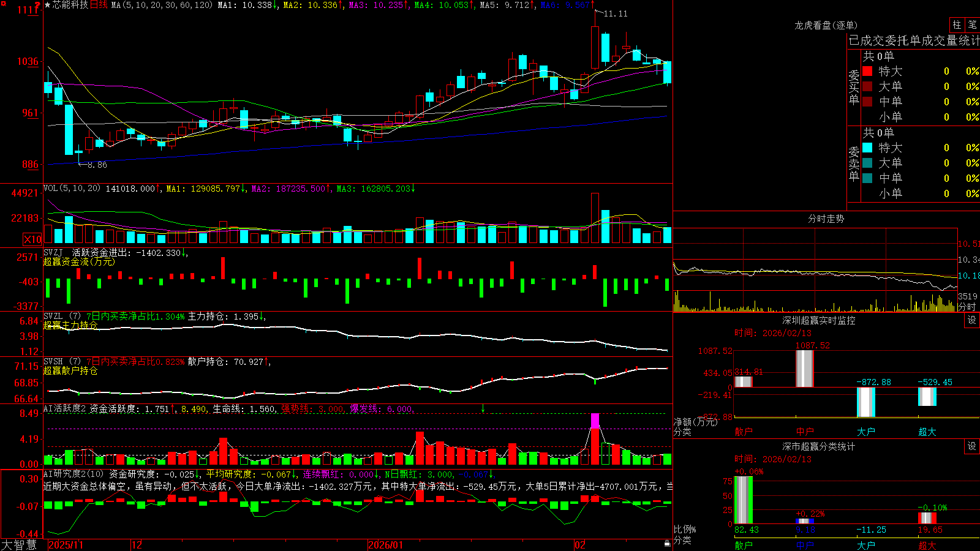
Task: Click the high price label 11.11
Action: pyautogui.click(x=616, y=13)
